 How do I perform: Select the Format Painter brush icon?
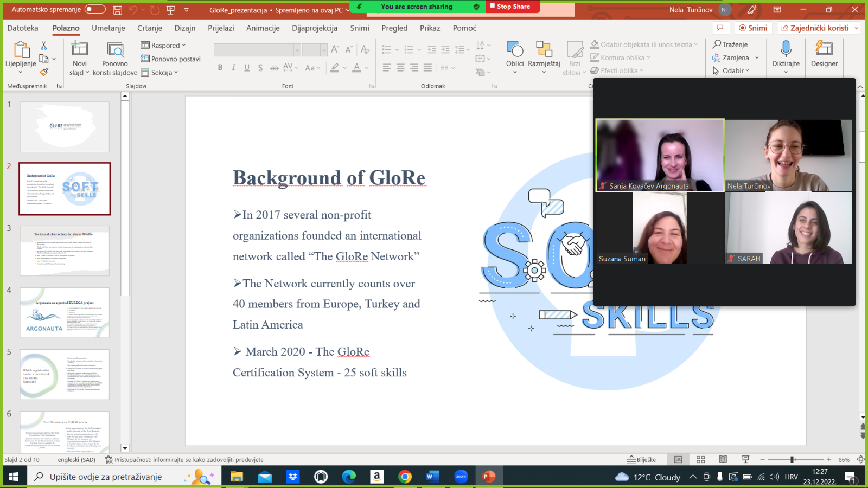click(x=44, y=72)
